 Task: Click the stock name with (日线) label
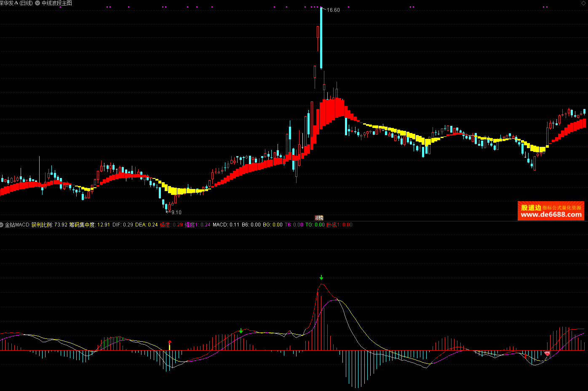(x=16, y=3)
